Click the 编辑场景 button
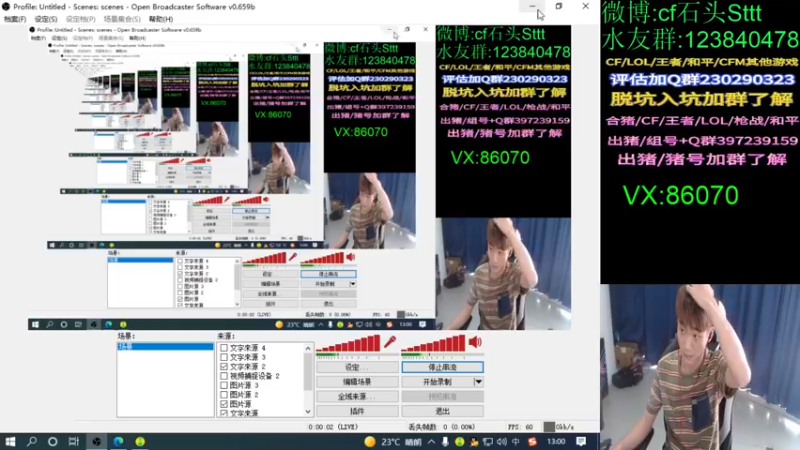 [357, 382]
